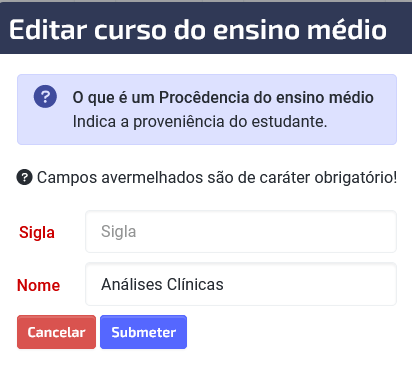The height and width of the screenshot is (365, 412).
Task: Click the 'Editar curso do ensino médio' title
Action: click(198, 30)
